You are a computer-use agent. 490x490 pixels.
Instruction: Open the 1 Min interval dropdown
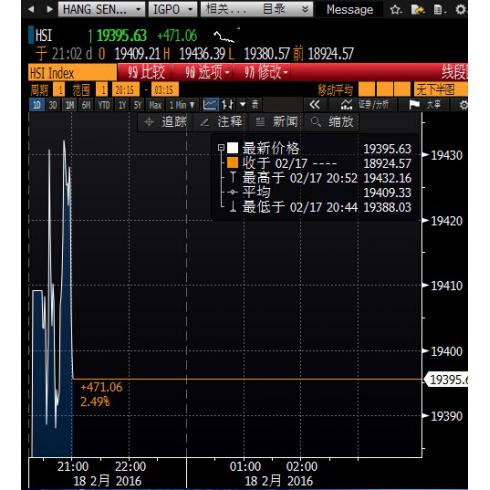click(x=182, y=105)
